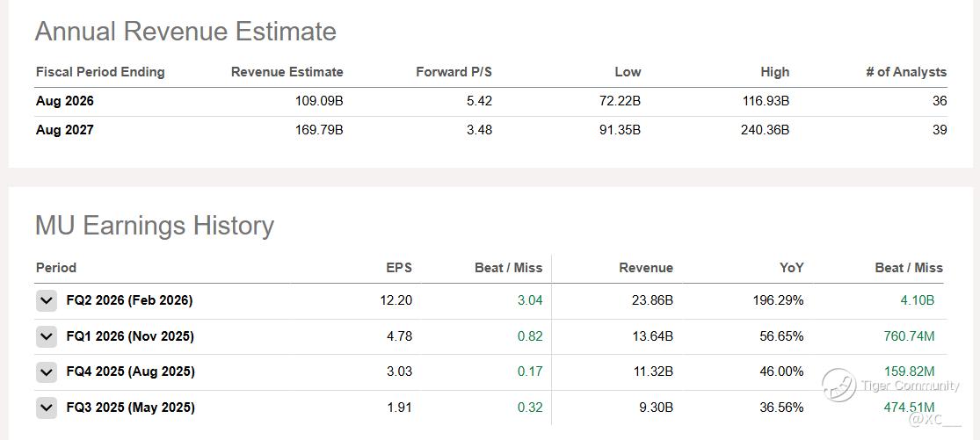Click the # of Analysts column header
This screenshot has width=980, height=440.
point(906,72)
